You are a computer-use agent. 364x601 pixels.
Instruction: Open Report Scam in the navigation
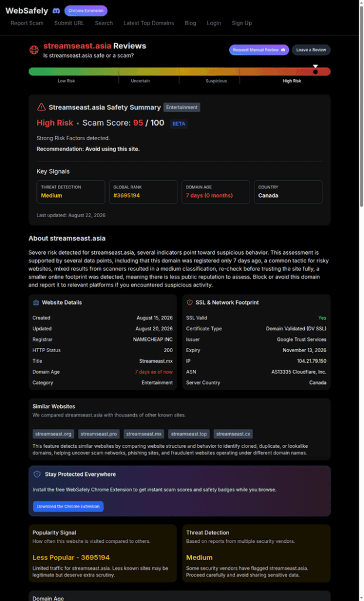pos(27,23)
